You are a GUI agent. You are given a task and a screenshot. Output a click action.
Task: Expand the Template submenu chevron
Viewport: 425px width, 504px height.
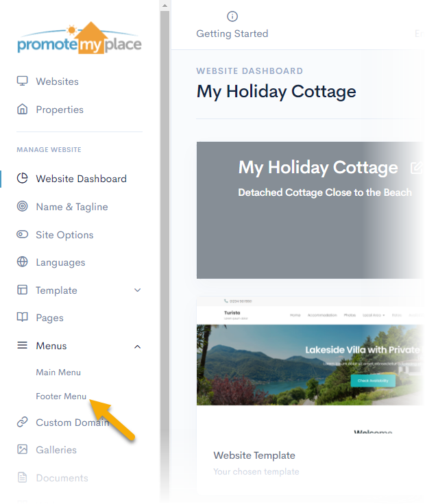click(137, 290)
